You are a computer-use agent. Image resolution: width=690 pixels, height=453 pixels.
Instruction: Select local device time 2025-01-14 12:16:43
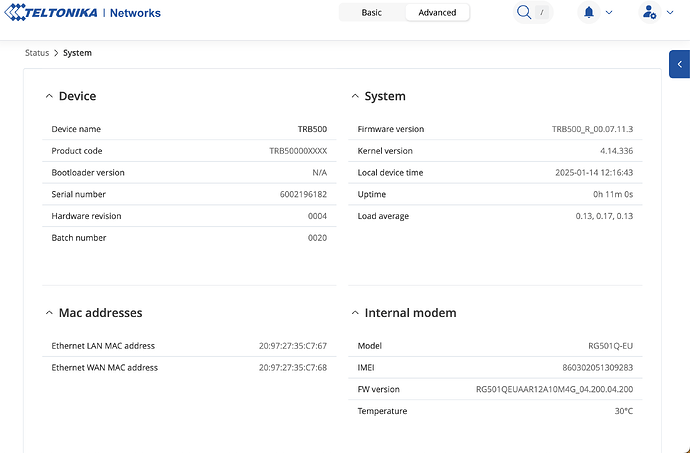coord(594,173)
